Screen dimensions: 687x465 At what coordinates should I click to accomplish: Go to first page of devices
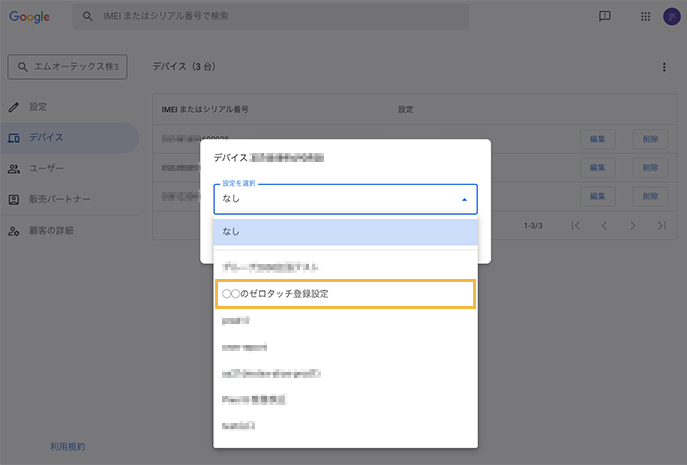tap(576, 226)
